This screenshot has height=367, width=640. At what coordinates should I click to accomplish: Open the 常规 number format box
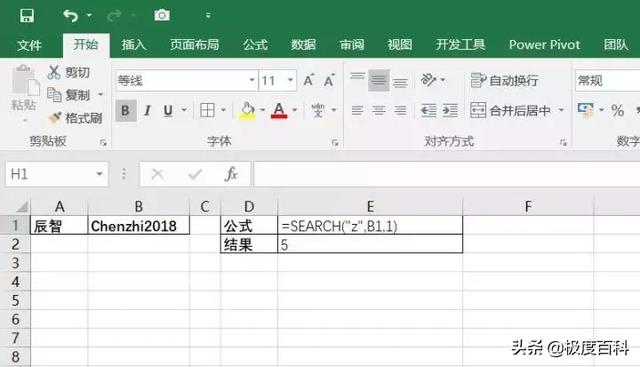(x=608, y=80)
